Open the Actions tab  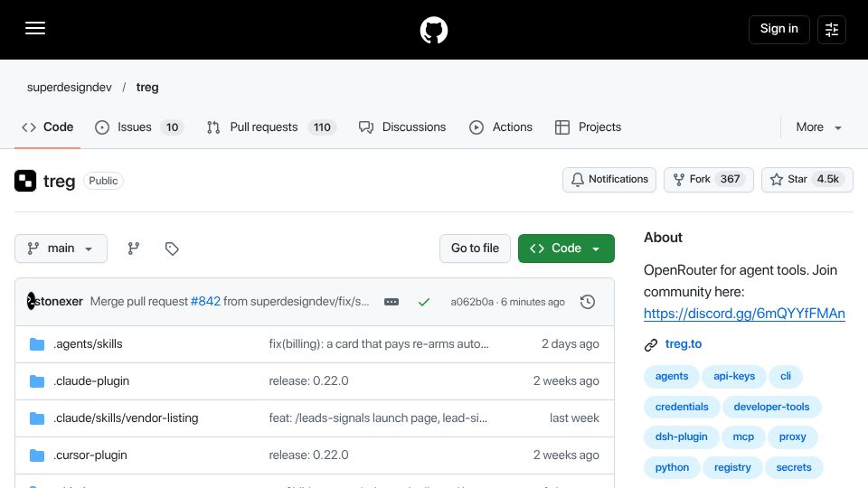[x=500, y=127]
